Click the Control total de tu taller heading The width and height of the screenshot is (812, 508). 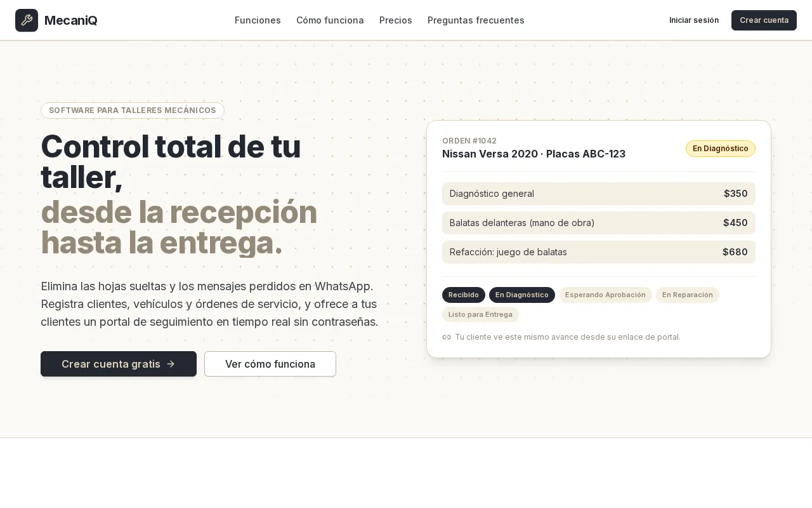[171, 161]
